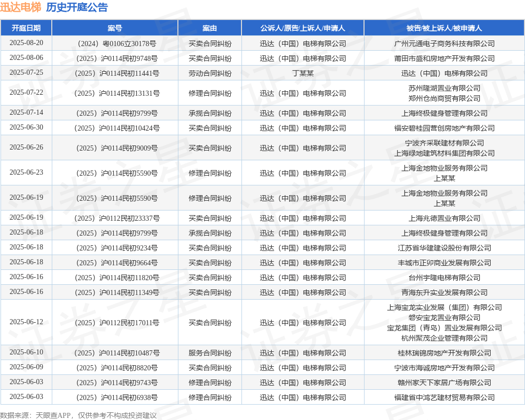Select case number (2024)粤0106立30178号

point(115,44)
